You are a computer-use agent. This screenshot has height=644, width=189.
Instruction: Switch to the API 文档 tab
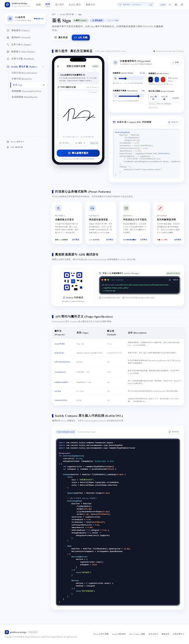click(81, 37)
